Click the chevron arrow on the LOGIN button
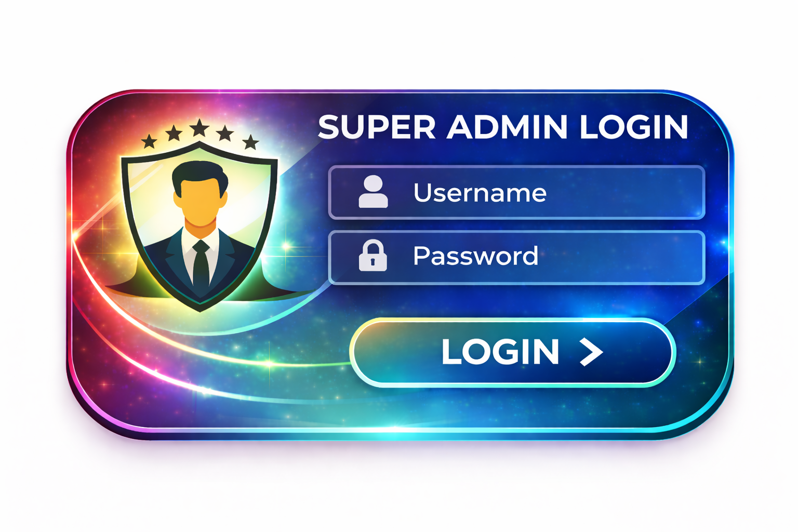This screenshot has width=798, height=532. click(x=591, y=352)
